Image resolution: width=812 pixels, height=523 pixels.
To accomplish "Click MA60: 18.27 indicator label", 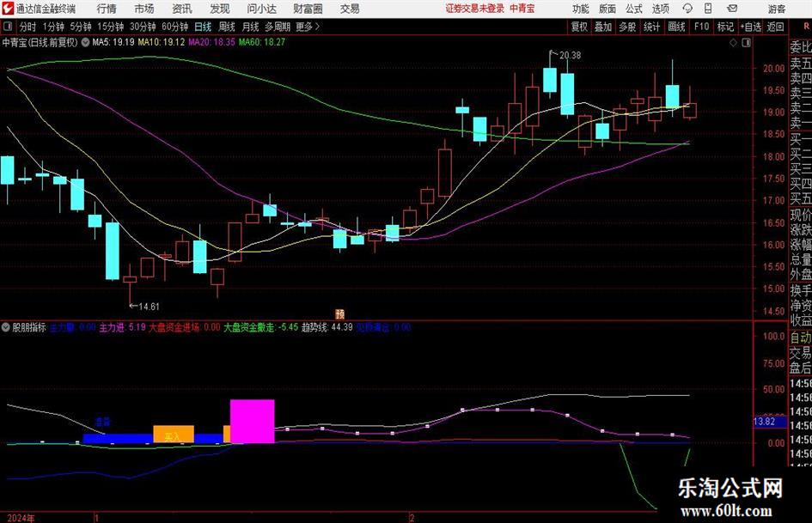I will click(x=262, y=42).
